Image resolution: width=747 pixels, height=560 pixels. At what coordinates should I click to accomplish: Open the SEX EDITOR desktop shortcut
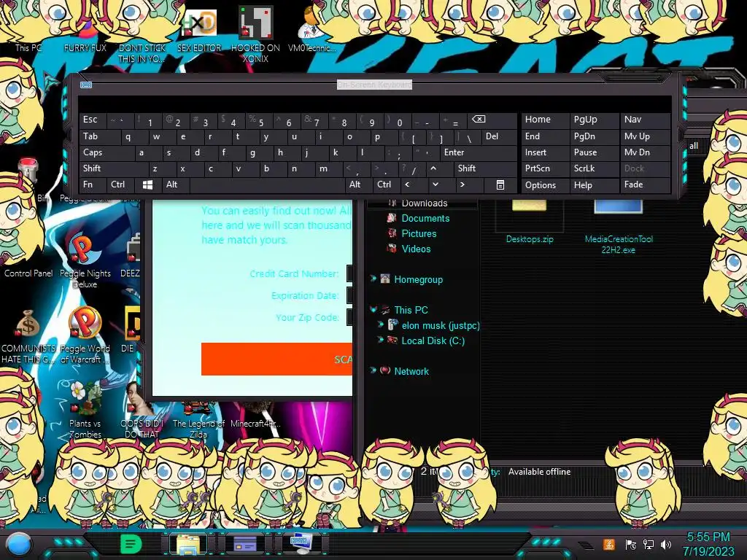coord(199,29)
